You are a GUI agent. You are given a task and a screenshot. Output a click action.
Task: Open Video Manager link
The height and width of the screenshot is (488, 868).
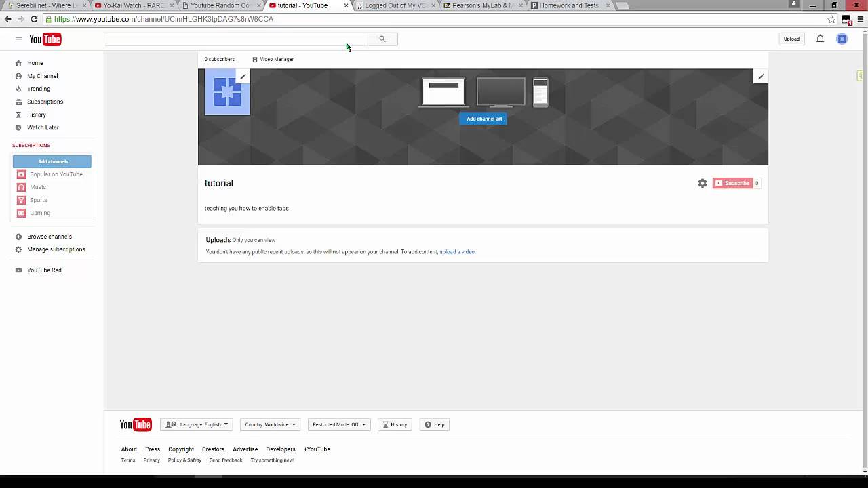(273, 60)
